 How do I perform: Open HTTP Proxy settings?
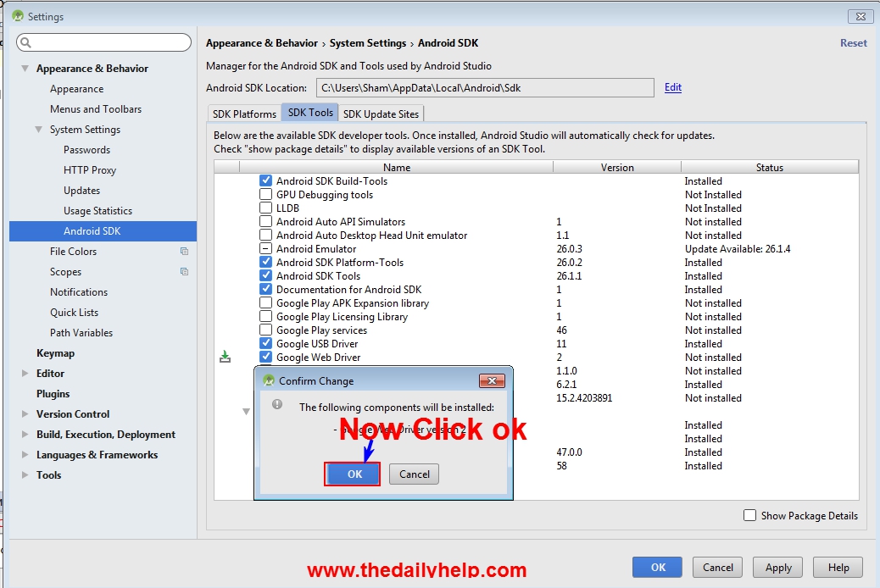click(x=89, y=170)
